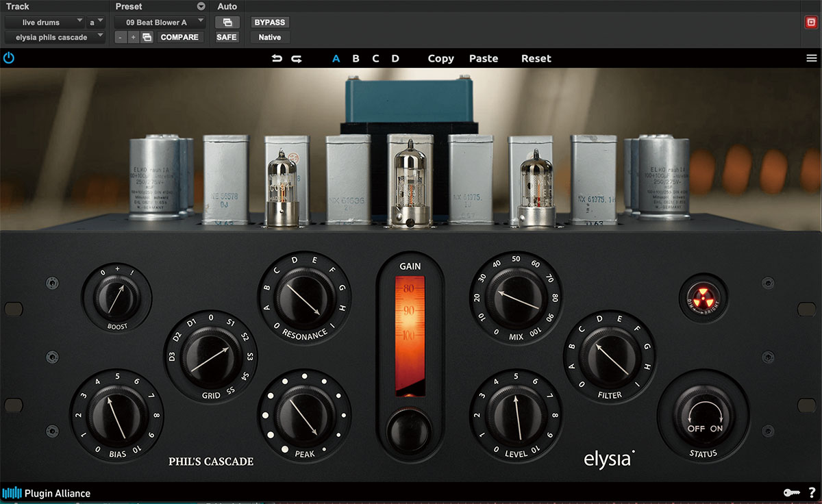Select settings slot B
Screen dimensions: 822x504
click(356, 58)
